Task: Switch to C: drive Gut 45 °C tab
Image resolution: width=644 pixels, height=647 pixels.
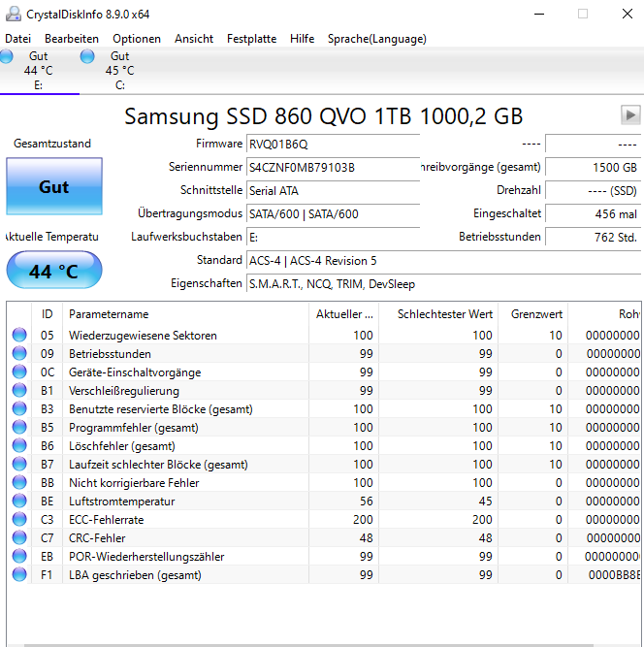Action: 120,71
